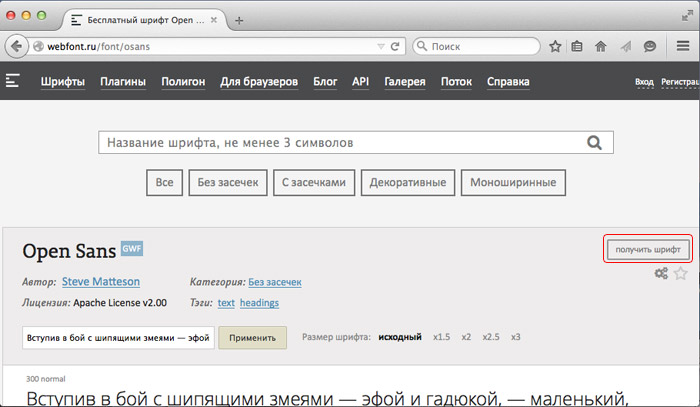Open the chat bubble icon in toolbar
700x407 pixels.
pyautogui.click(x=650, y=46)
